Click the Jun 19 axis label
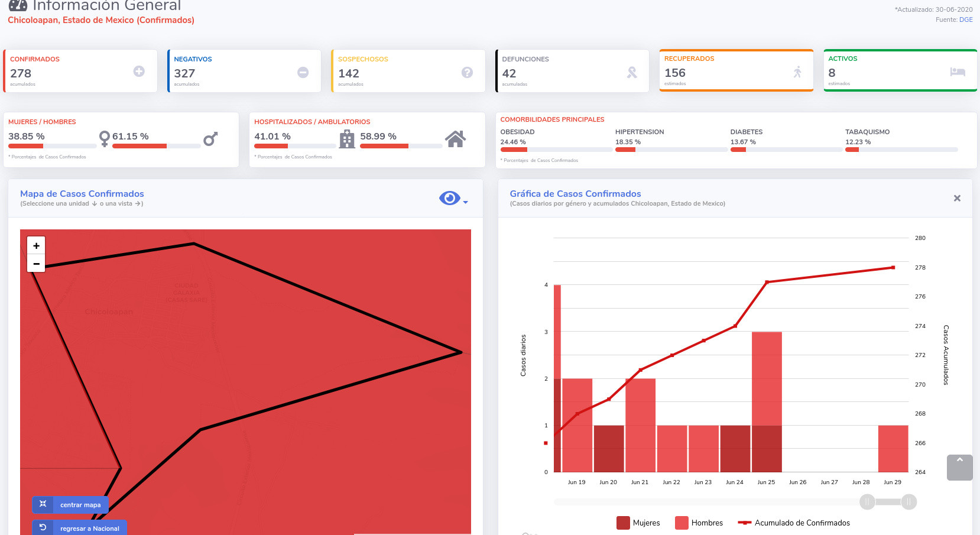This screenshot has width=980, height=535. [x=576, y=482]
